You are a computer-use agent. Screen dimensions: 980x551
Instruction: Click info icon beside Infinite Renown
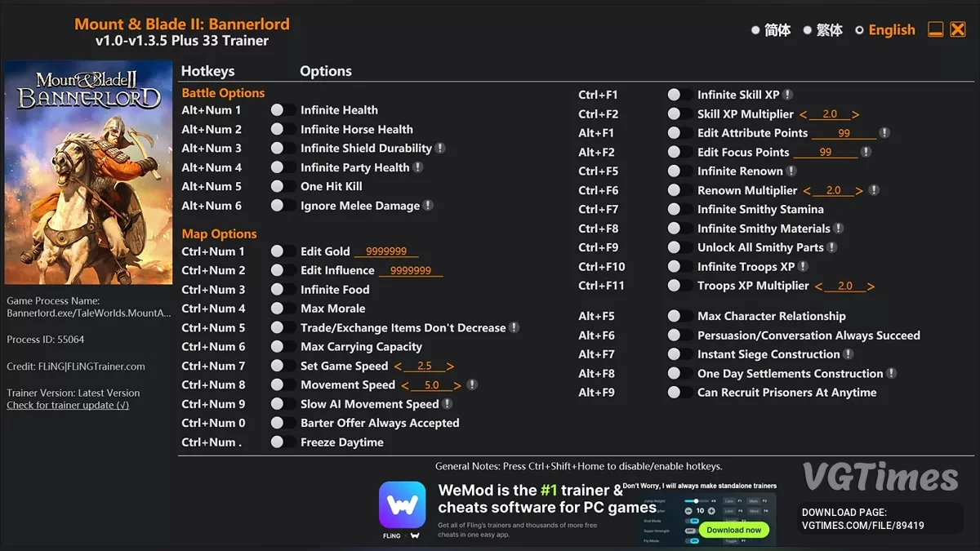tap(791, 171)
